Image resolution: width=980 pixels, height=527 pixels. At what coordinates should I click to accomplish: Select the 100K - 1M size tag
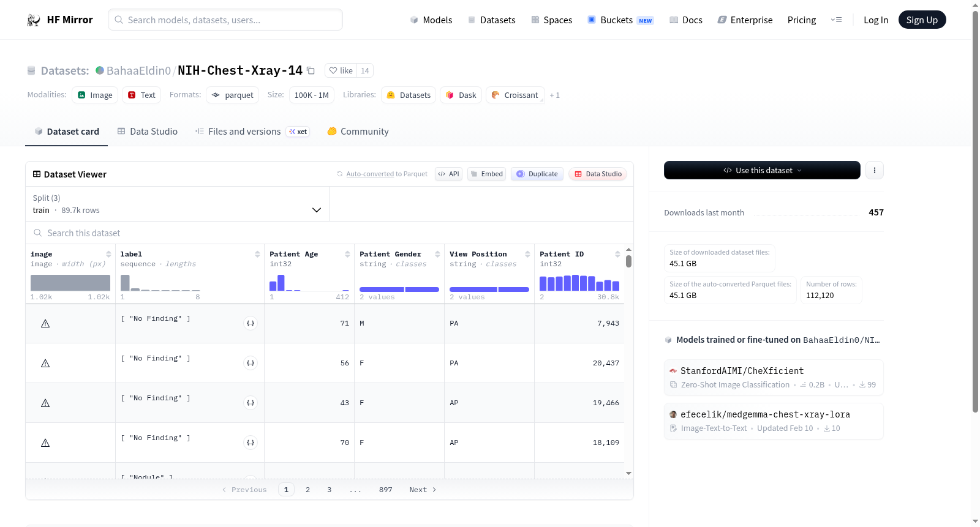[312, 95]
